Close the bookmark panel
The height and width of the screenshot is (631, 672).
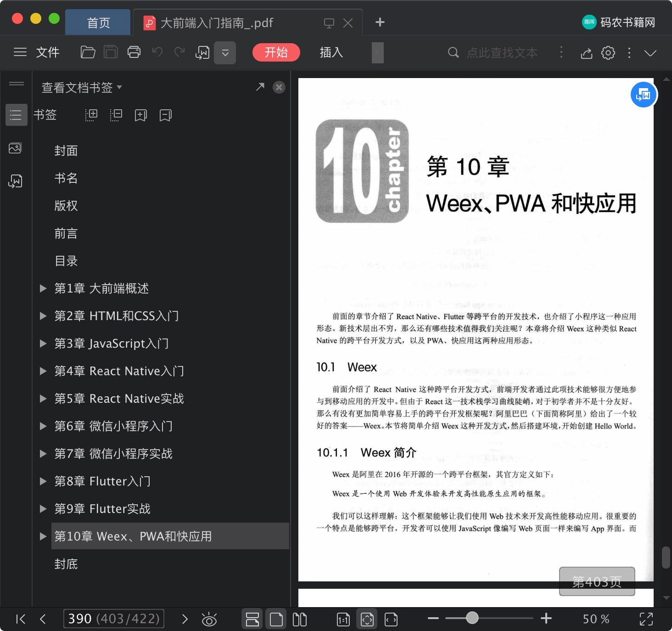click(x=279, y=87)
